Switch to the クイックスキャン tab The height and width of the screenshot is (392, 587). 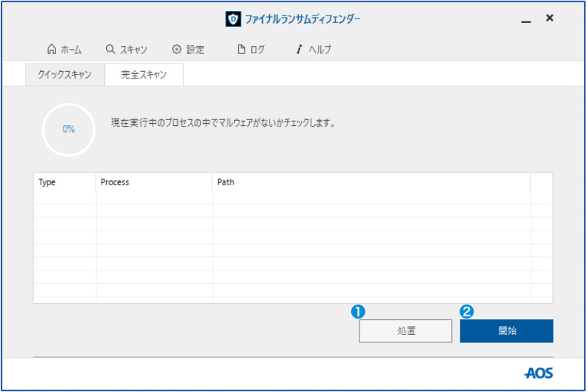[64, 75]
